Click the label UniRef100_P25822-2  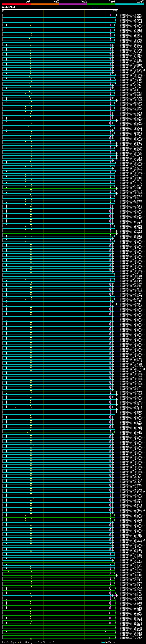point(132,67)
